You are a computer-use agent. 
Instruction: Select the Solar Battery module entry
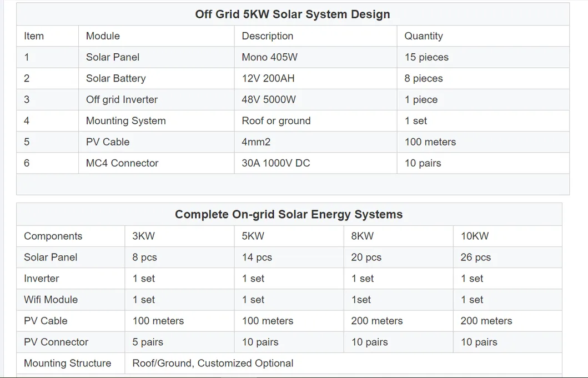pos(115,78)
